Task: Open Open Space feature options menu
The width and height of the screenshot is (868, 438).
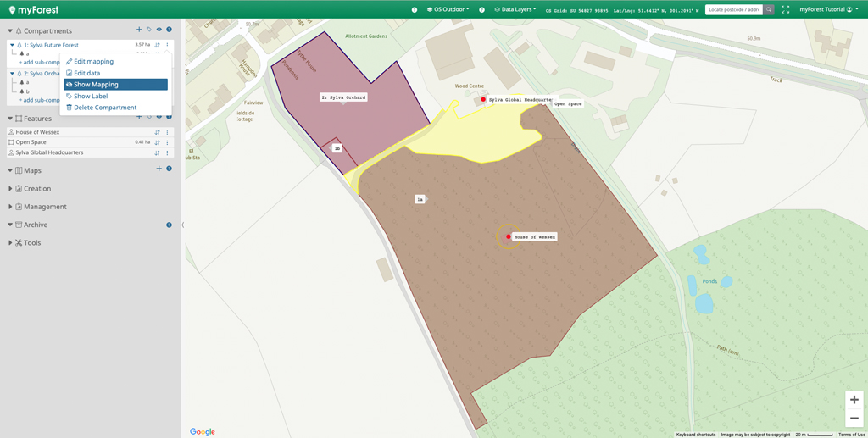Action: [167, 142]
